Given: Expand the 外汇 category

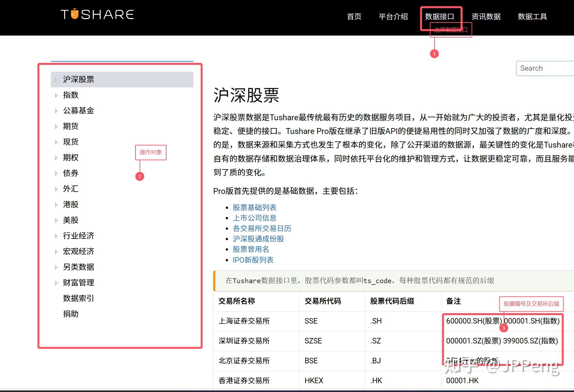Looking at the screenshot, I should [70, 189].
